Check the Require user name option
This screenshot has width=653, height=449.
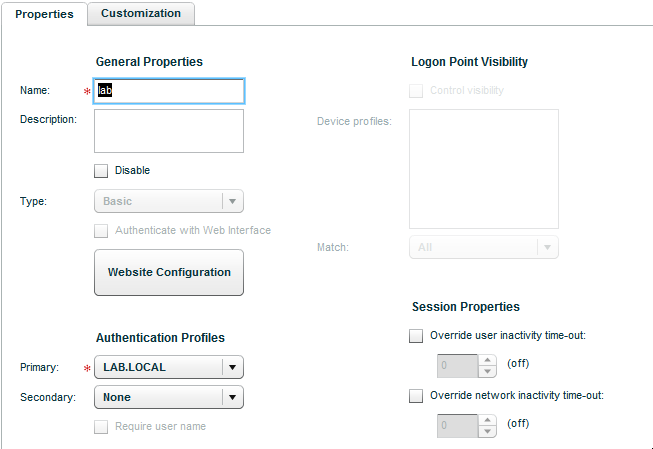[x=101, y=427]
